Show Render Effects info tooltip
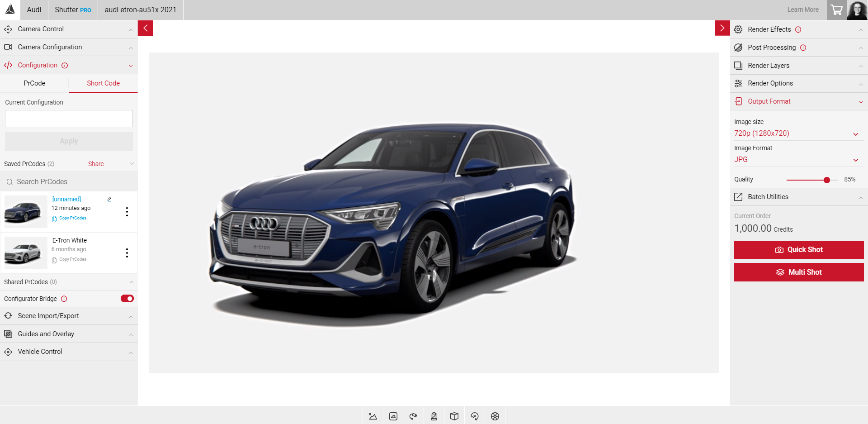The image size is (868, 424). [x=798, y=29]
